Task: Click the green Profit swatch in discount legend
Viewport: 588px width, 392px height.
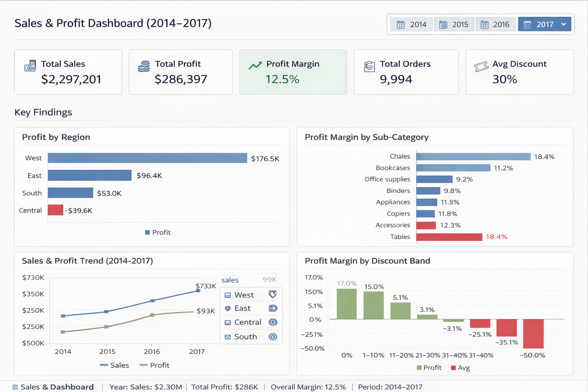Action: pos(419,368)
